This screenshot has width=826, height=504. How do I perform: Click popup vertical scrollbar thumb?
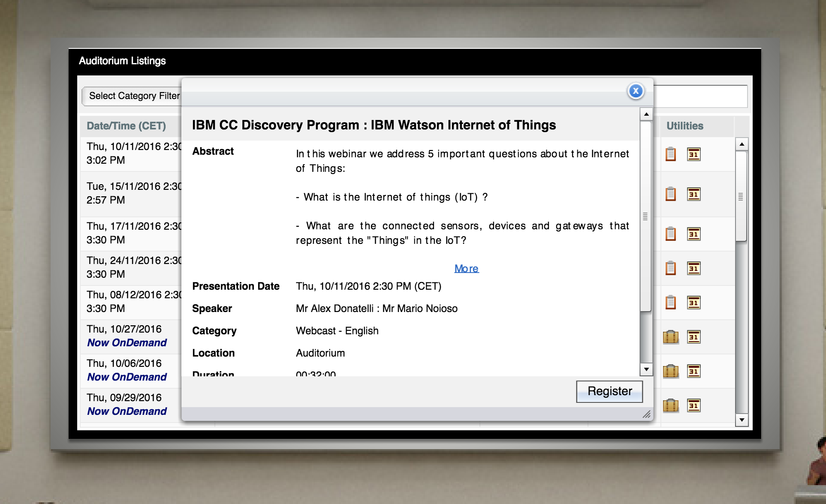coord(645,216)
